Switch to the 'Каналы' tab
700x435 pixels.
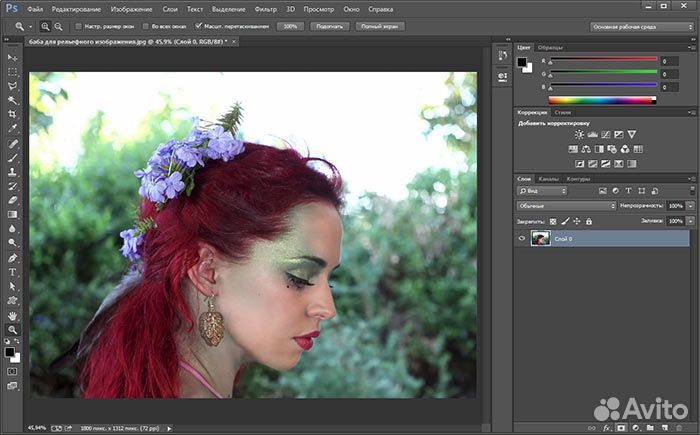point(549,178)
